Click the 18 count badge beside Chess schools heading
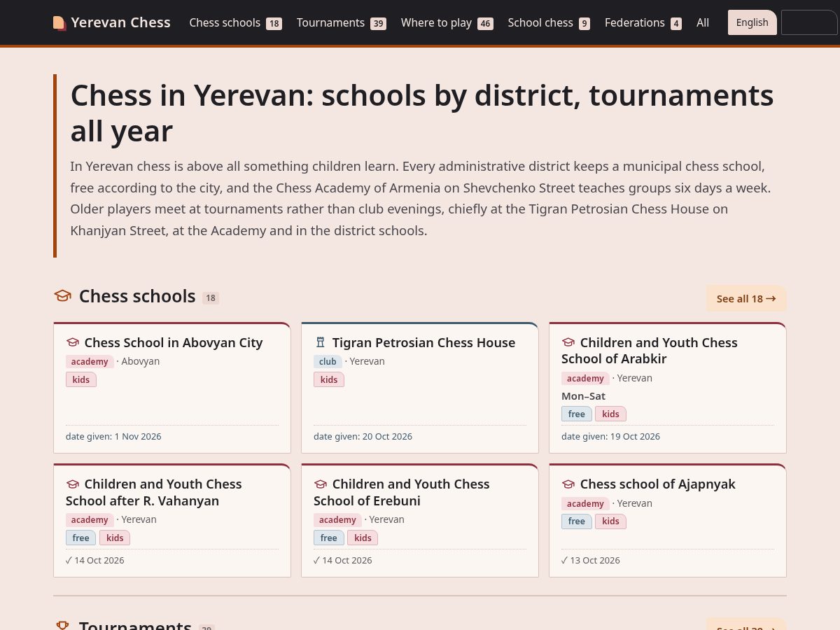 (211, 298)
